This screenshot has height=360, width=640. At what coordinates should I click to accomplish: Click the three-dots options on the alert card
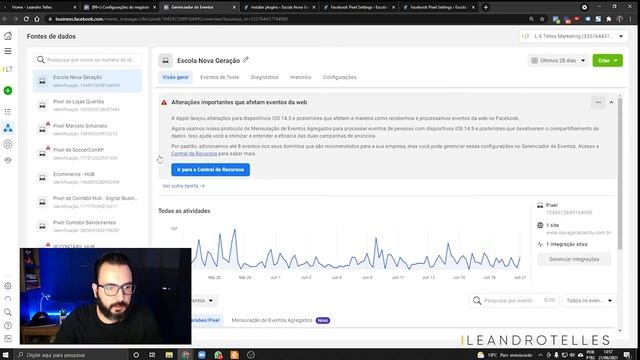click(x=598, y=102)
